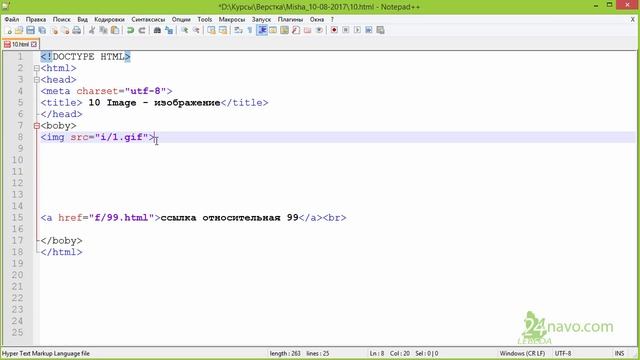The height and width of the screenshot is (360, 640).
Task: Click Windows (CR LF) in status bar
Action: pos(522,353)
